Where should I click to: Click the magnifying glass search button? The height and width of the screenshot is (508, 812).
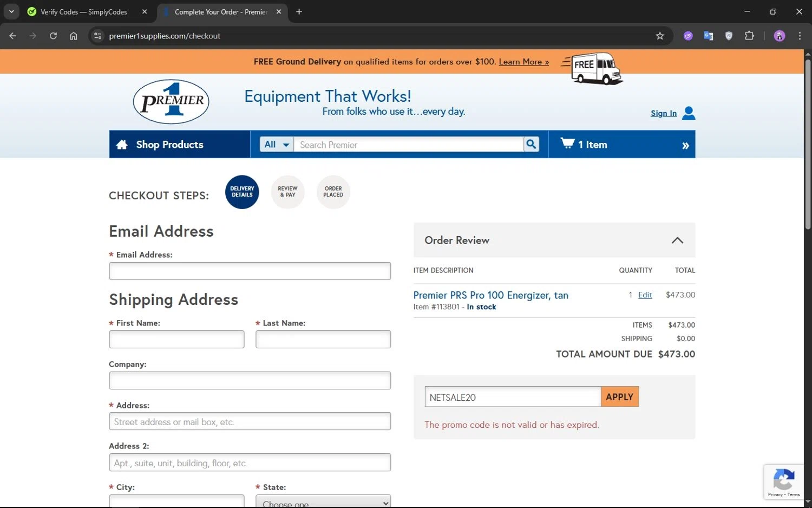click(x=532, y=144)
